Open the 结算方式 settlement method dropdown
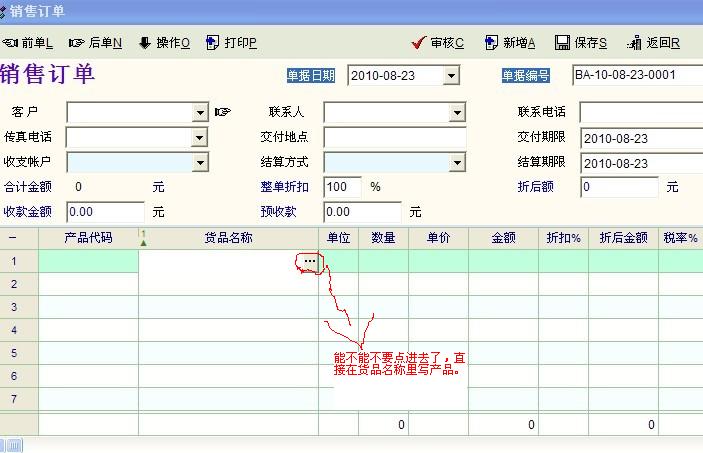703x453 pixels. [x=458, y=162]
